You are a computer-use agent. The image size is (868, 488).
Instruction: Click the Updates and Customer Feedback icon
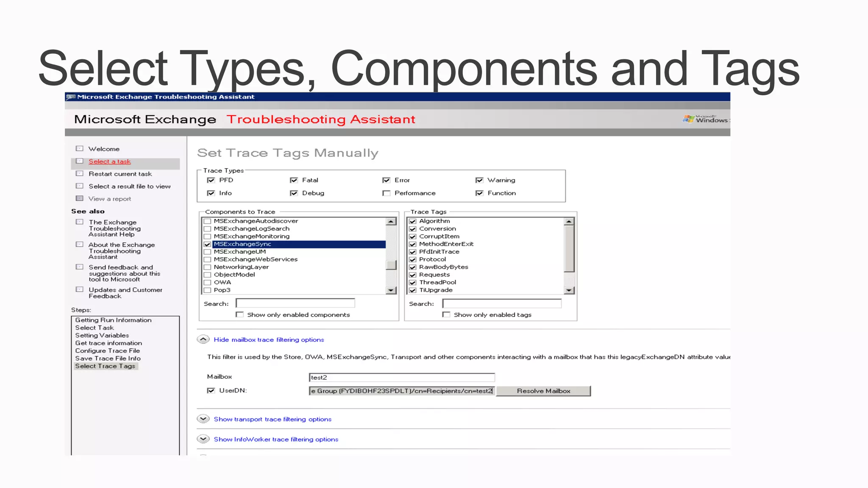79,289
